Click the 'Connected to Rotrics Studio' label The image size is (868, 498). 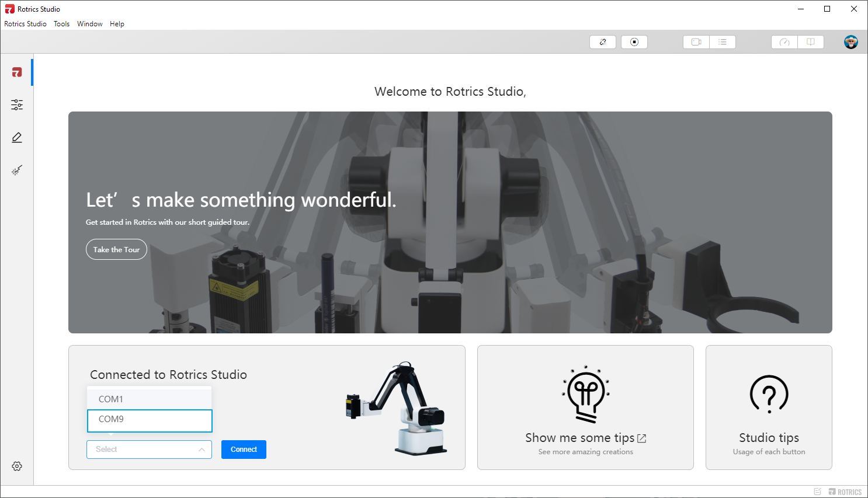[168, 375]
